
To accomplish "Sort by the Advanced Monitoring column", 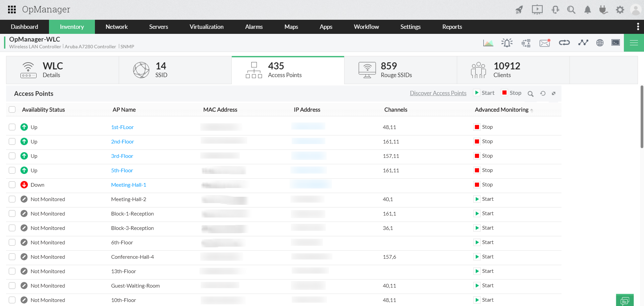I will click(x=504, y=110).
